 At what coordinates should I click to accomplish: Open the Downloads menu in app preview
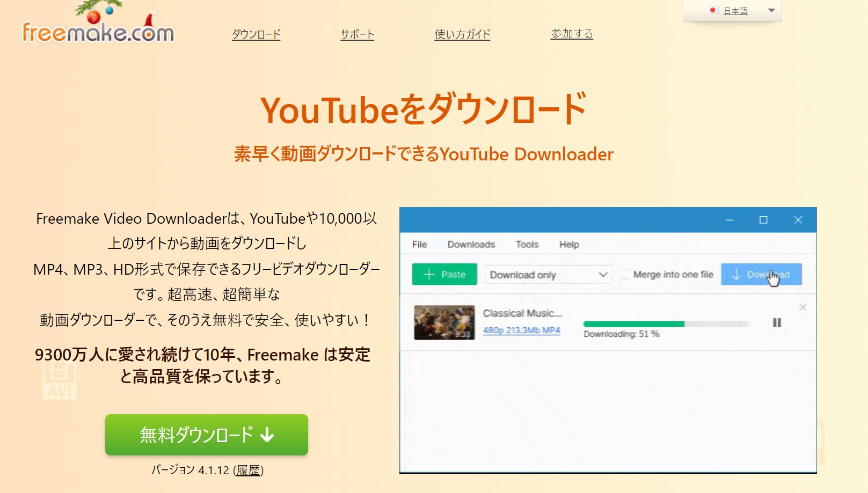[x=471, y=245]
